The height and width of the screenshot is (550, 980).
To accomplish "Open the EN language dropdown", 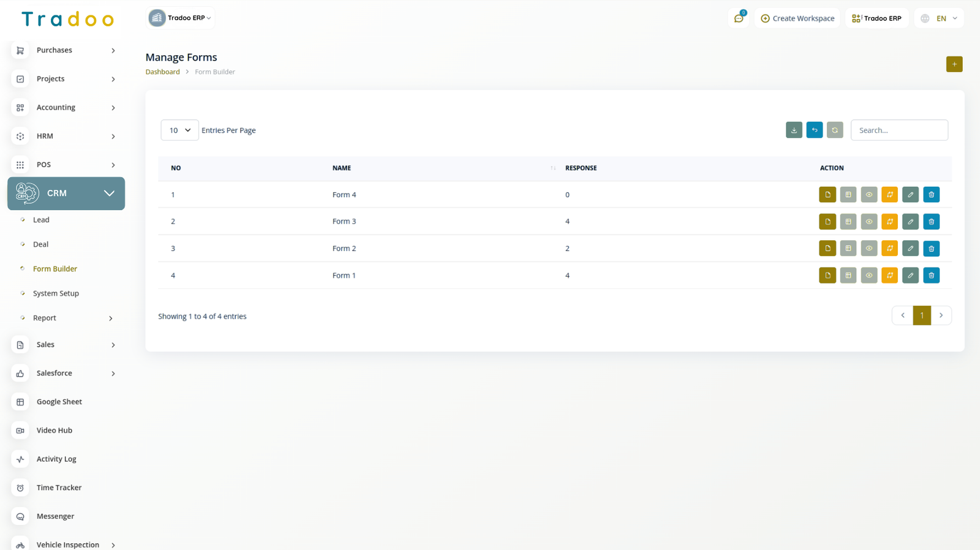I will pyautogui.click(x=940, y=18).
